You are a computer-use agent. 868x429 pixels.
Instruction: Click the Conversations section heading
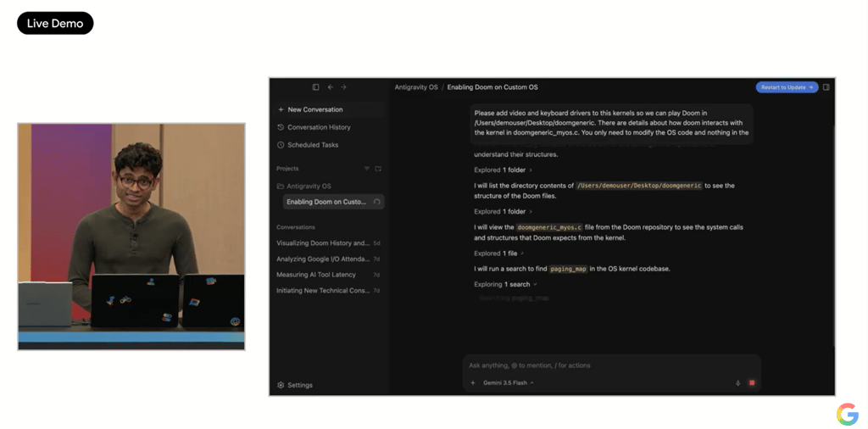point(296,227)
